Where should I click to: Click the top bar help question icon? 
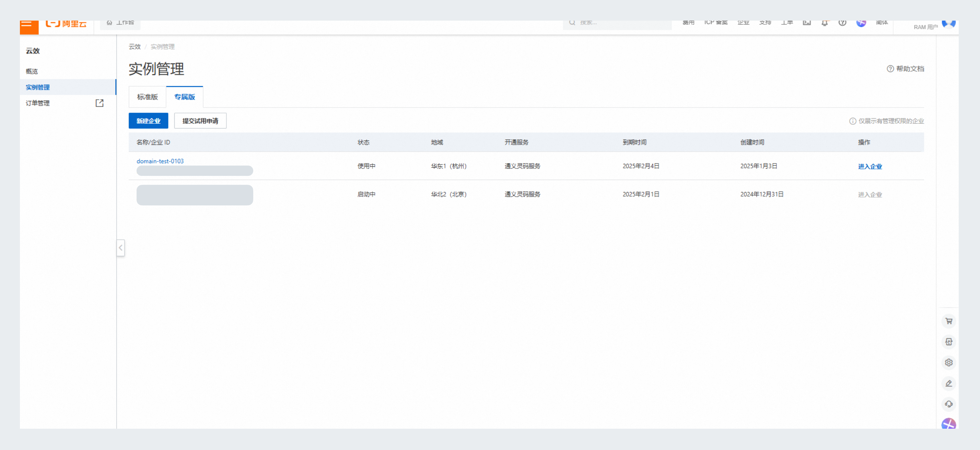pyautogui.click(x=842, y=23)
